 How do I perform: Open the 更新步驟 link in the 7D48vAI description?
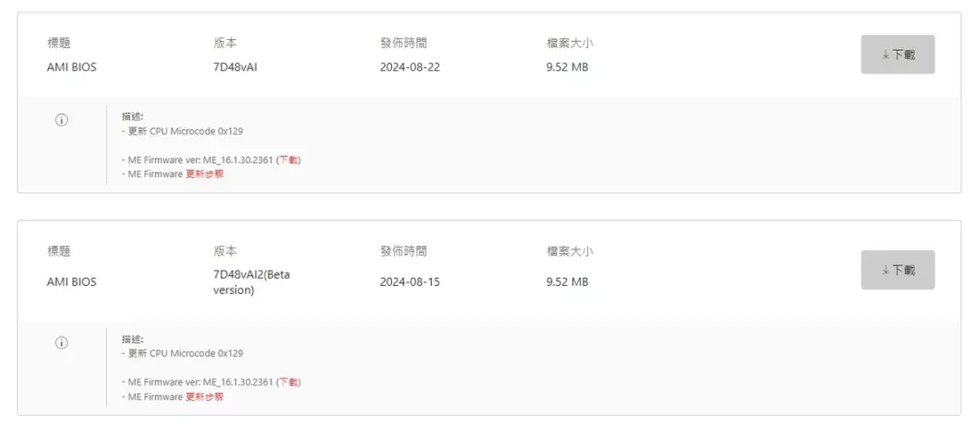204,174
